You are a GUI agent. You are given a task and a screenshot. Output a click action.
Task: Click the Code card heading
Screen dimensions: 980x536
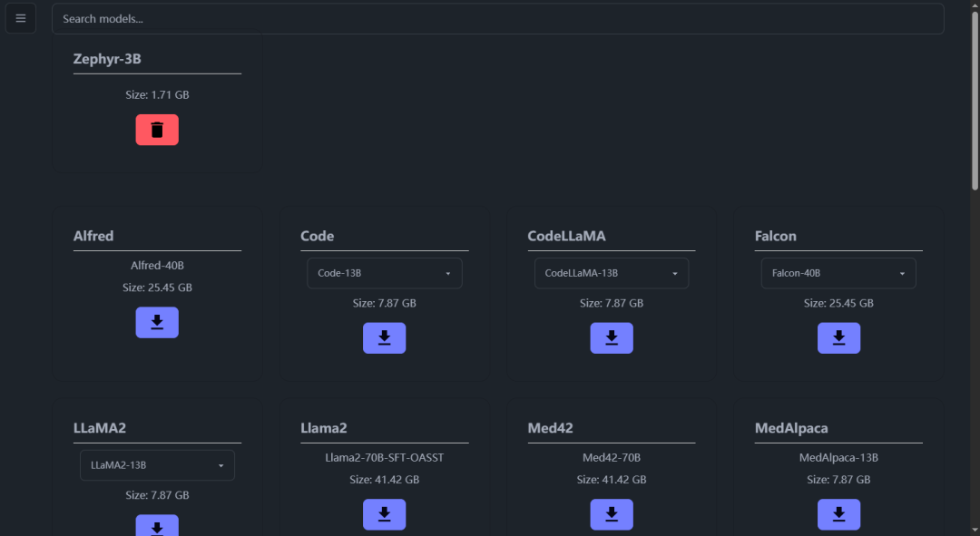tap(317, 236)
